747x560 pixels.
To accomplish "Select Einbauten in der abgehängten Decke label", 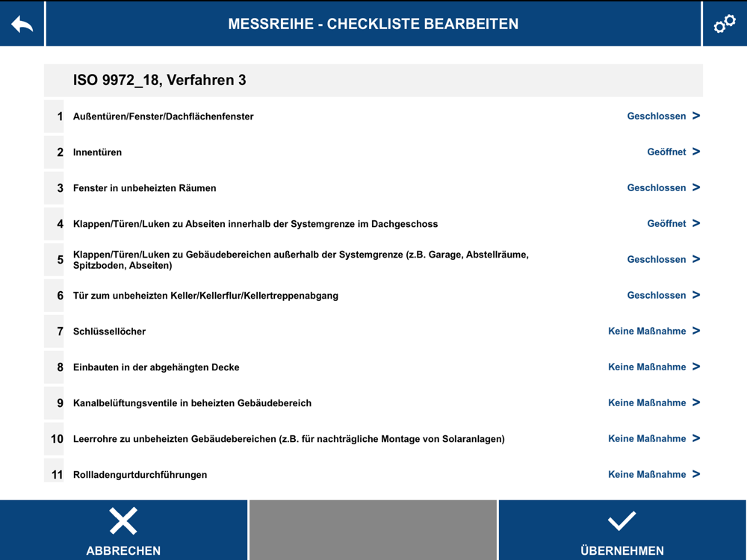I will pyautogui.click(x=156, y=367).
